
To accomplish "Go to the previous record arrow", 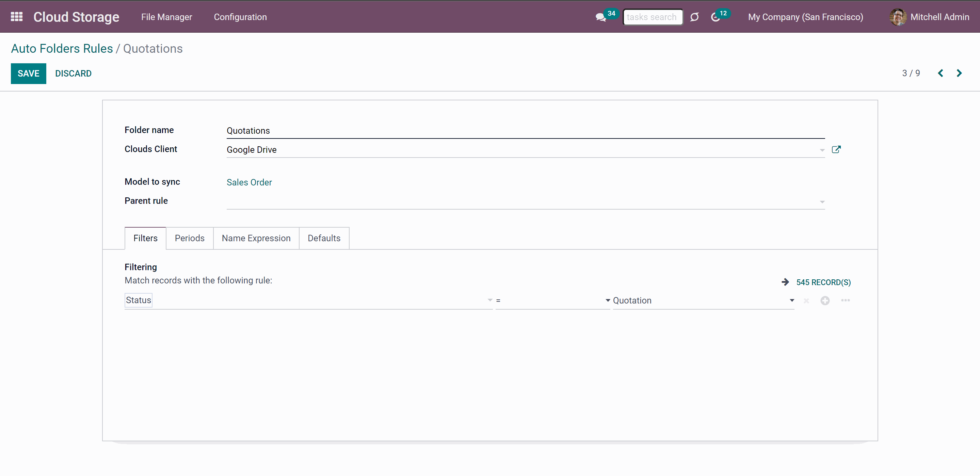I will click(941, 73).
